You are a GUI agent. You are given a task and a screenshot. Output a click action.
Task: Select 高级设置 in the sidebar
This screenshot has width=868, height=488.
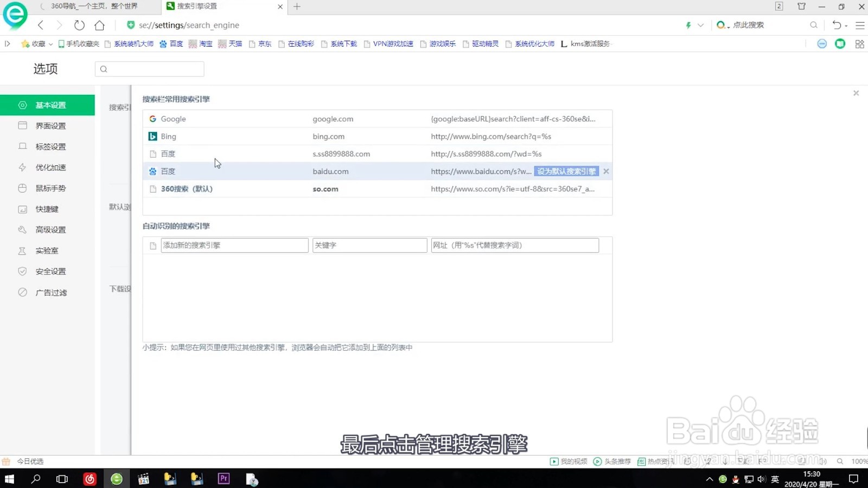coord(47,230)
